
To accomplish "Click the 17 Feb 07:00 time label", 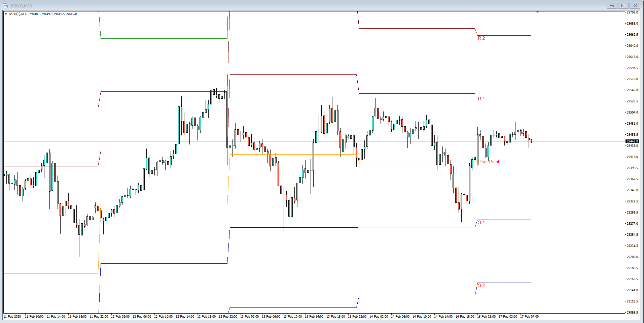I will (x=530, y=317).
